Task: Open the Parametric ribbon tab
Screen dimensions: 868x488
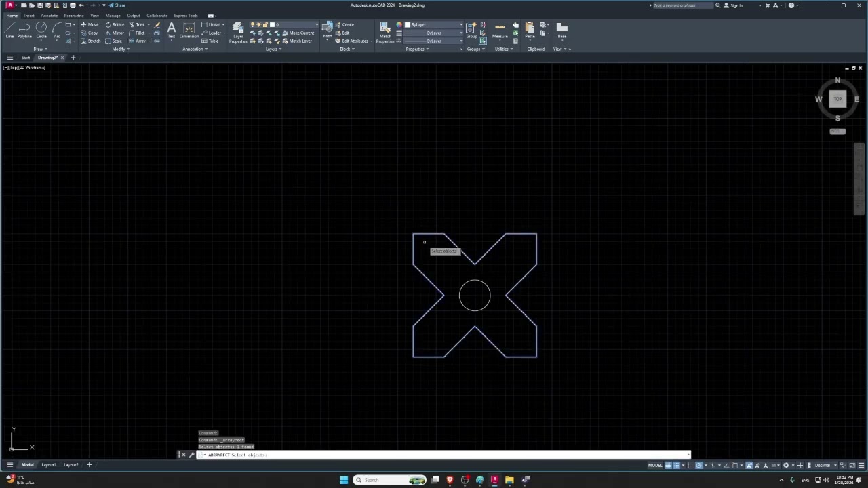Action: pos(74,16)
